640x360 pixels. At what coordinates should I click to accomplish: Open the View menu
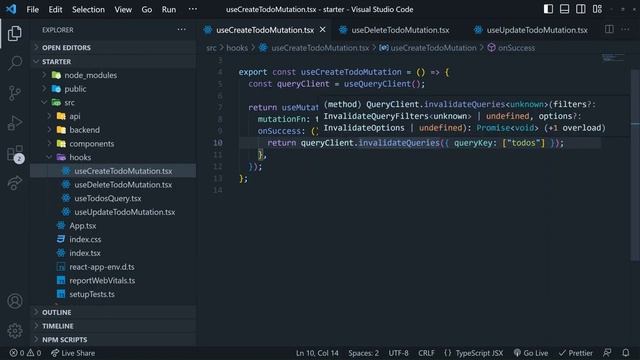coord(123,9)
